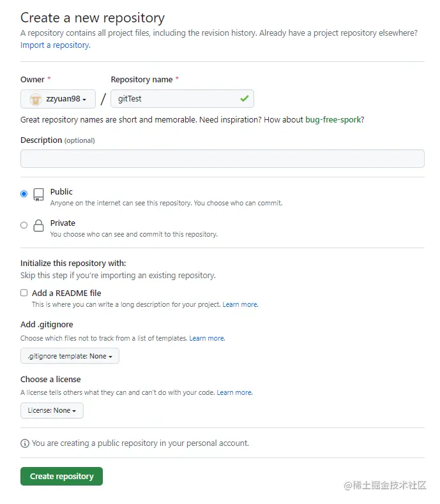The width and height of the screenshot is (440, 504).
Task: Open Learn more link for README file
Action: tap(240, 305)
